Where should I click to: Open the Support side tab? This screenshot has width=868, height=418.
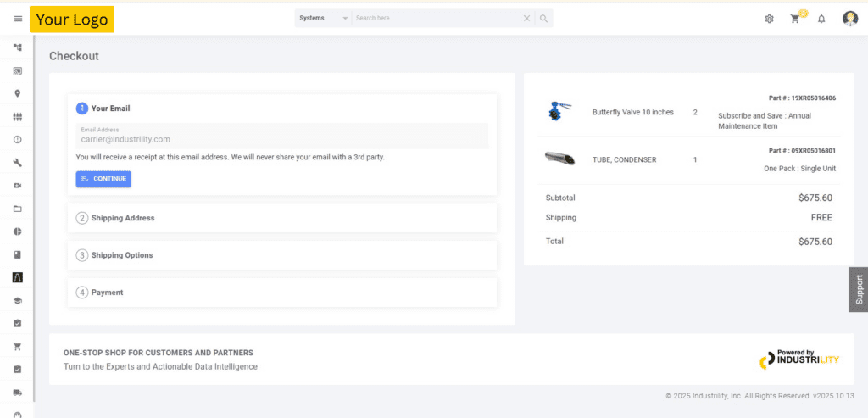click(x=858, y=289)
